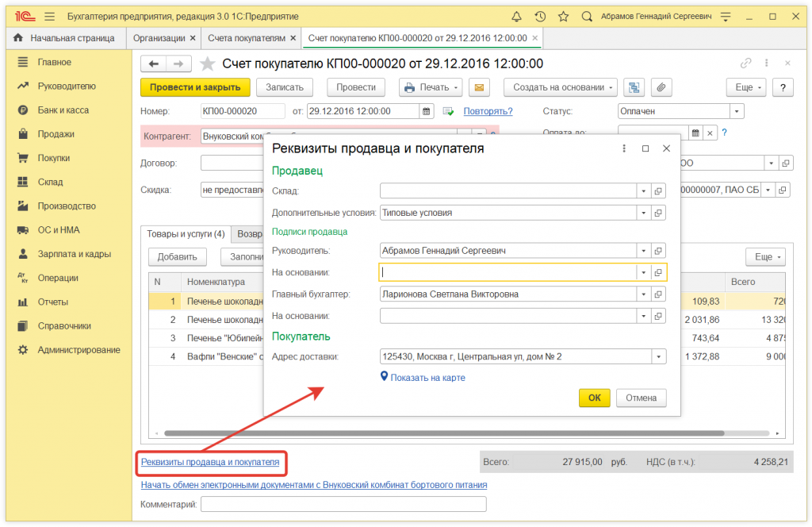Image resolution: width=812 pixels, height=527 pixels.
Task: Add document to favorites with gray star
Action: pos(207,63)
